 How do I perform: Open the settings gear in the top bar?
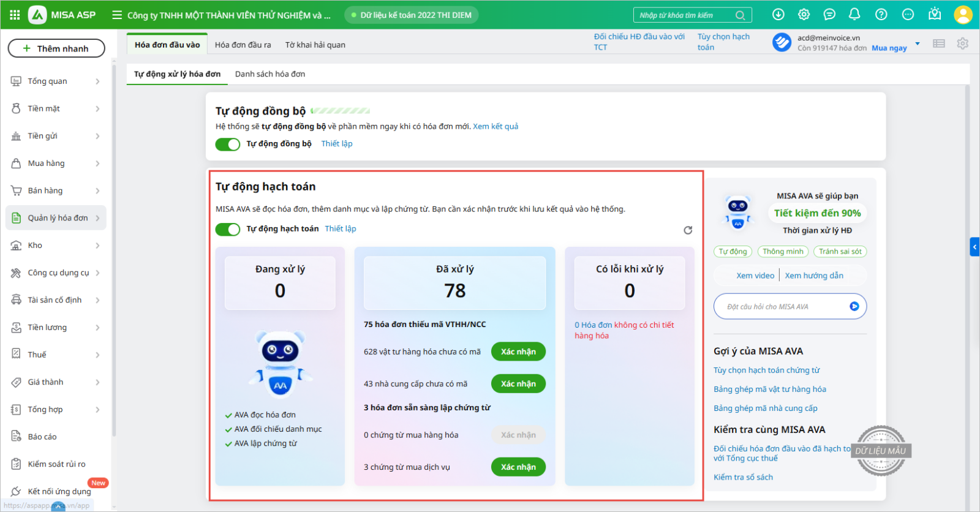click(804, 14)
